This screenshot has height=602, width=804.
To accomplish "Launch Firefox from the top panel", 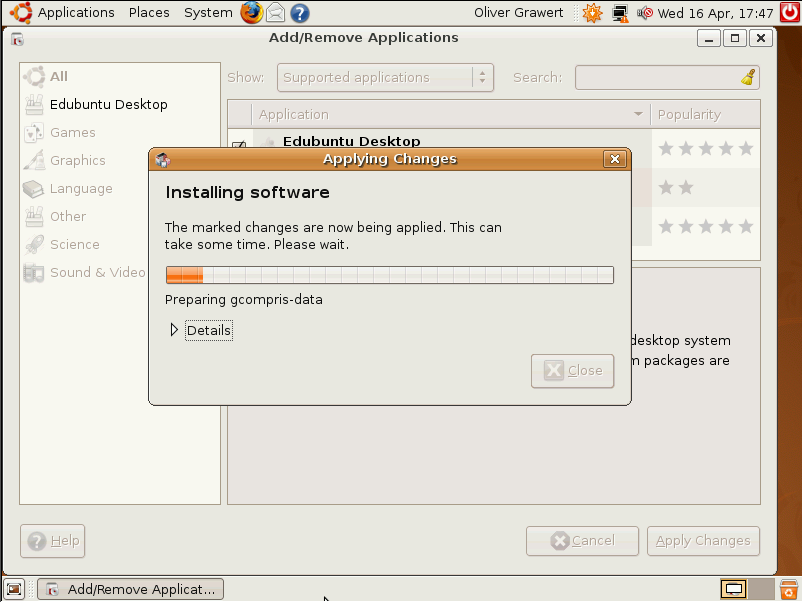I will (251, 13).
